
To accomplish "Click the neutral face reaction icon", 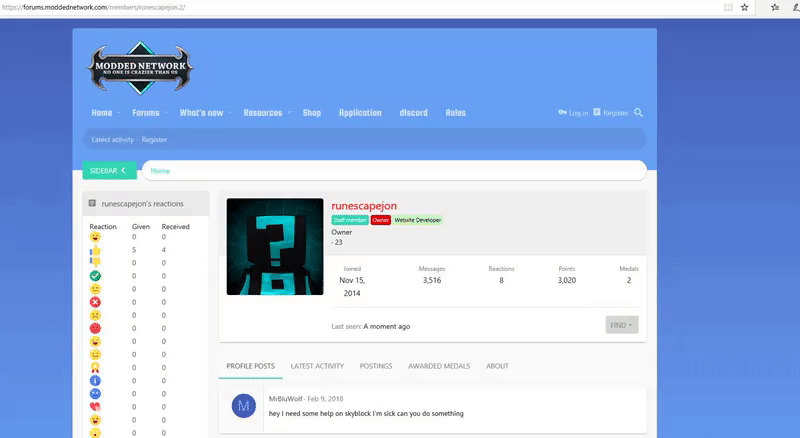I will [95, 289].
